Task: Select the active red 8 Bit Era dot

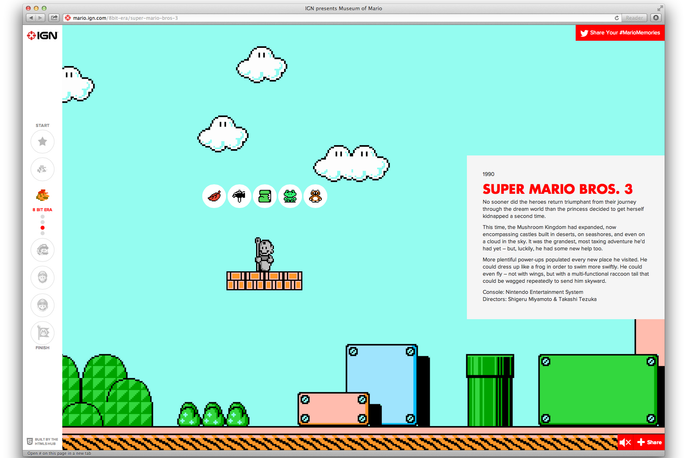Action: point(42,228)
